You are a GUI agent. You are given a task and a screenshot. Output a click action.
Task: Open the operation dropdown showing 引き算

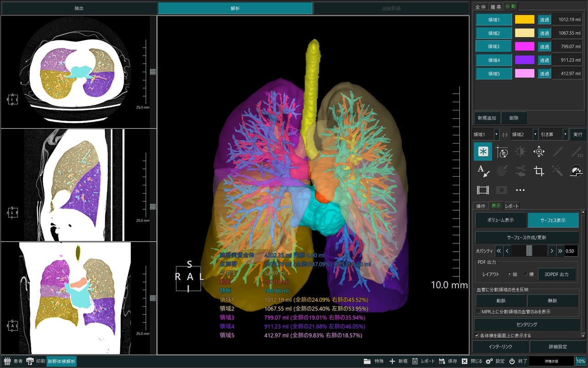[554, 134]
